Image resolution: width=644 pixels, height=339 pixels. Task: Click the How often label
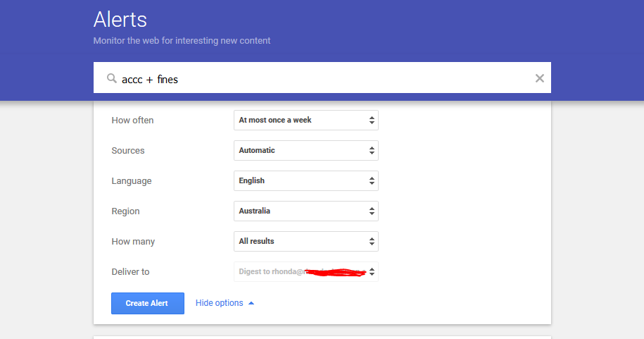tap(132, 121)
